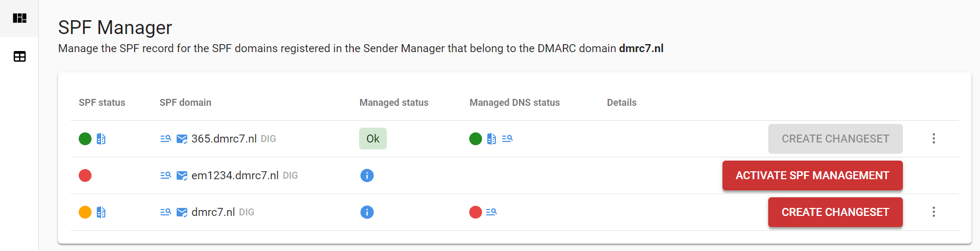Click the managed DNS search icon for dmrc7.nl
Image resolution: width=980 pixels, height=251 pixels.
pyautogui.click(x=491, y=212)
